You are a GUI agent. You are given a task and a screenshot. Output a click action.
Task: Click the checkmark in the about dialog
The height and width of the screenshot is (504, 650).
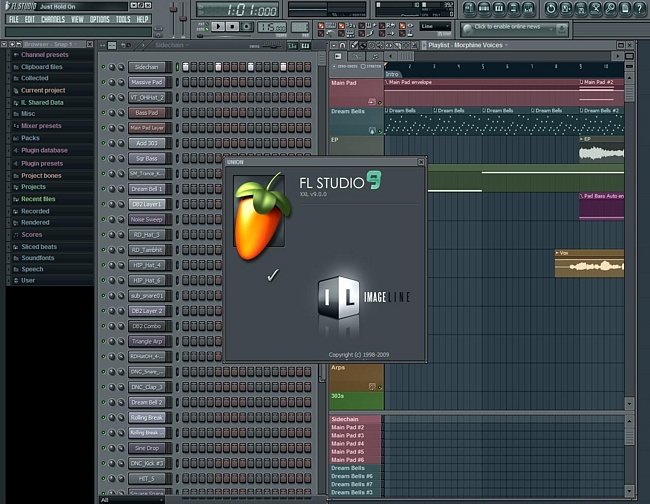(273, 275)
